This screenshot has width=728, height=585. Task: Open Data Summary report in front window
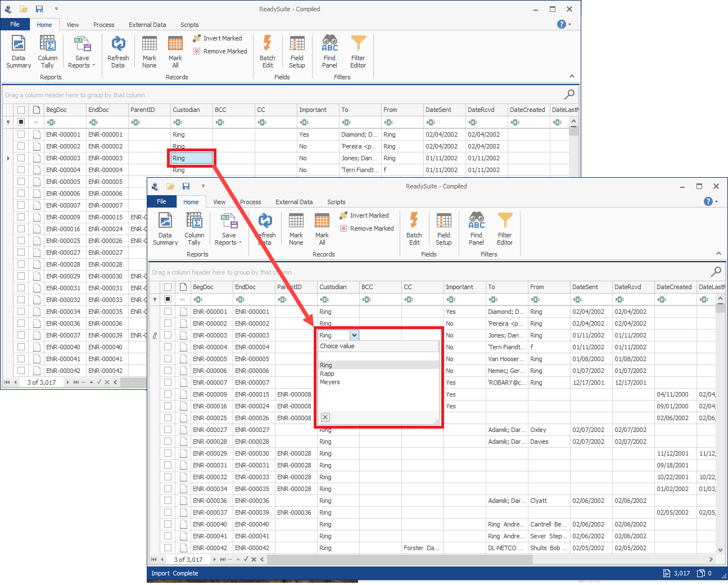click(165, 229)
